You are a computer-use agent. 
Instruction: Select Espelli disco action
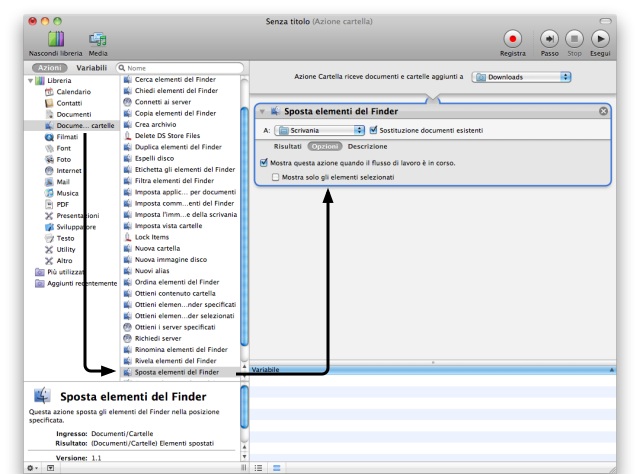(x=154, y=158)
